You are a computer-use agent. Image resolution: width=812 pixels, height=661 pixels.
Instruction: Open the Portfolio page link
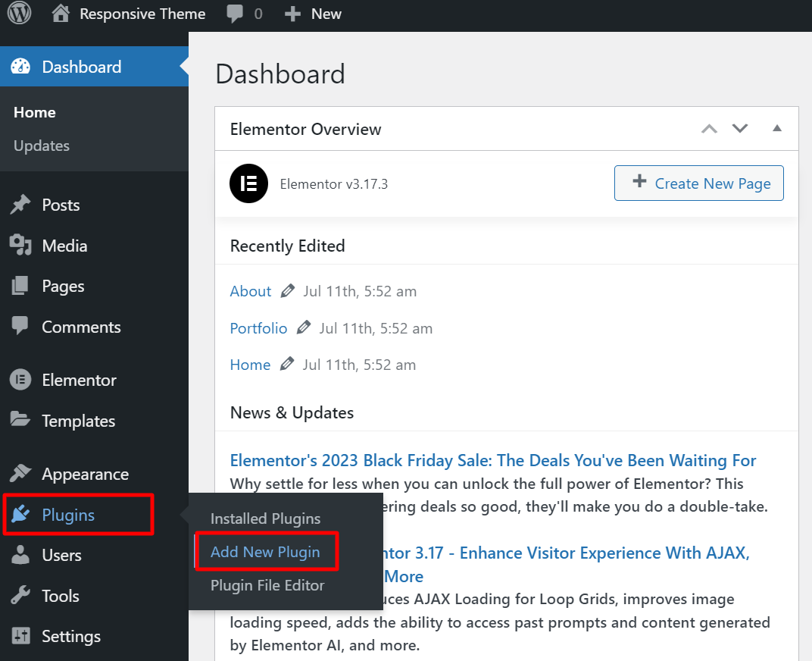258,328
